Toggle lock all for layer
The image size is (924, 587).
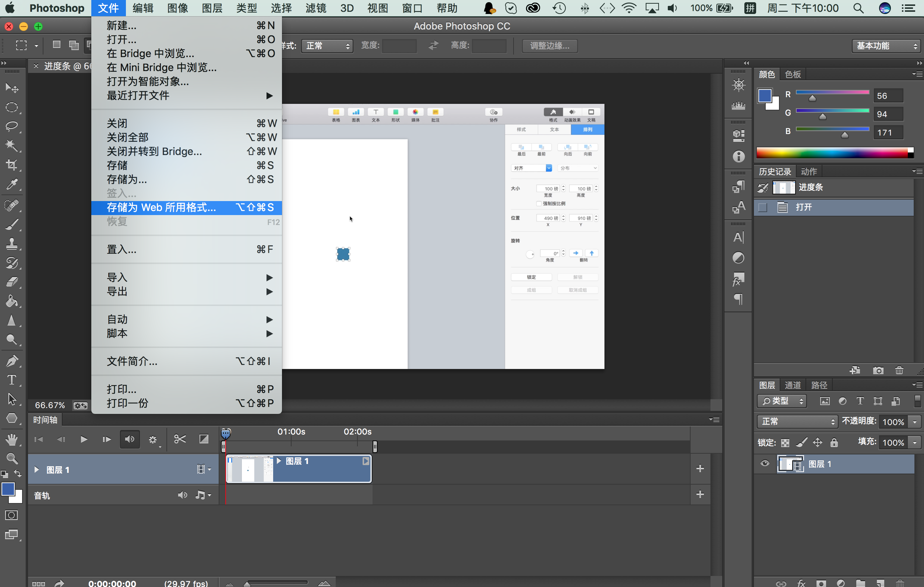[x=834, y=443]
